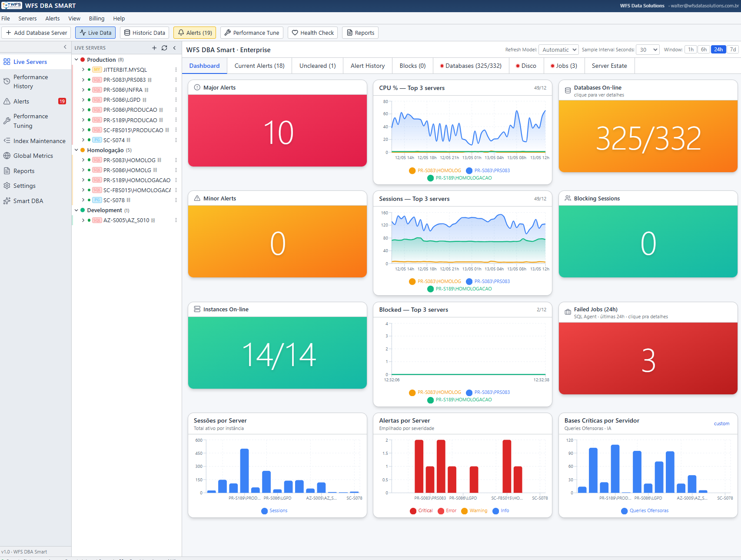Switch to the Alert History tab
Screen dimensions: 741x560
pyautogui.click(x=368, y=66)
